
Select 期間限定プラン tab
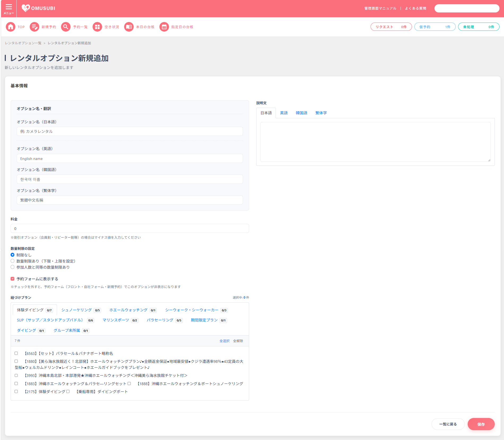[x=209, y=320]
